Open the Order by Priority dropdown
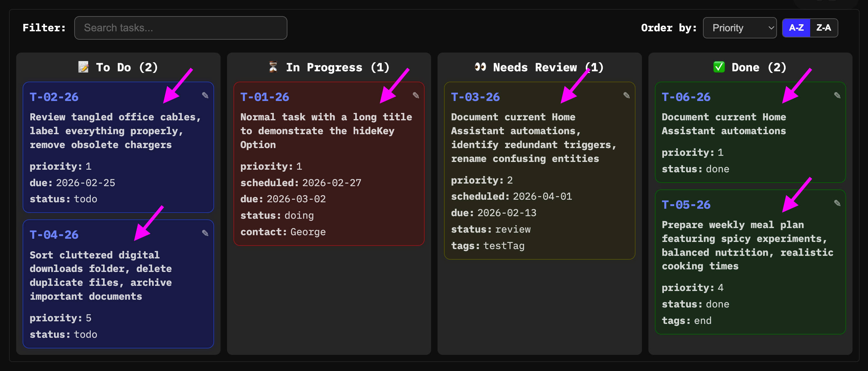Image resolution: width=868 pixels, height=371 pixels. tap(739, 28)
